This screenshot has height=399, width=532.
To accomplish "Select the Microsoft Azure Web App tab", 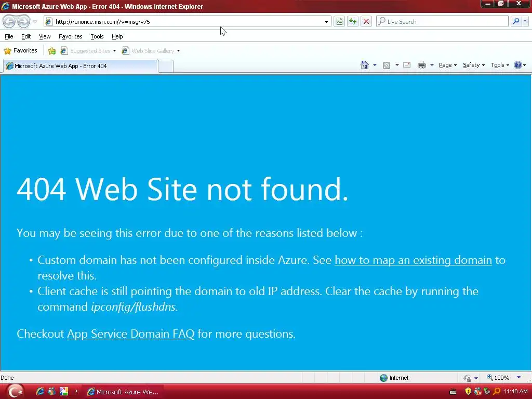I will coord(81,66).
